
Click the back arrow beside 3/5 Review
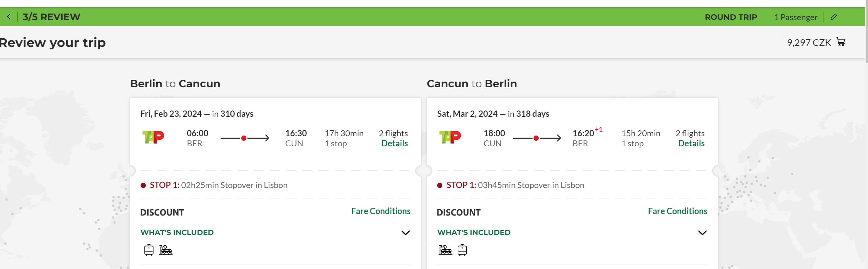coord(9,17)
